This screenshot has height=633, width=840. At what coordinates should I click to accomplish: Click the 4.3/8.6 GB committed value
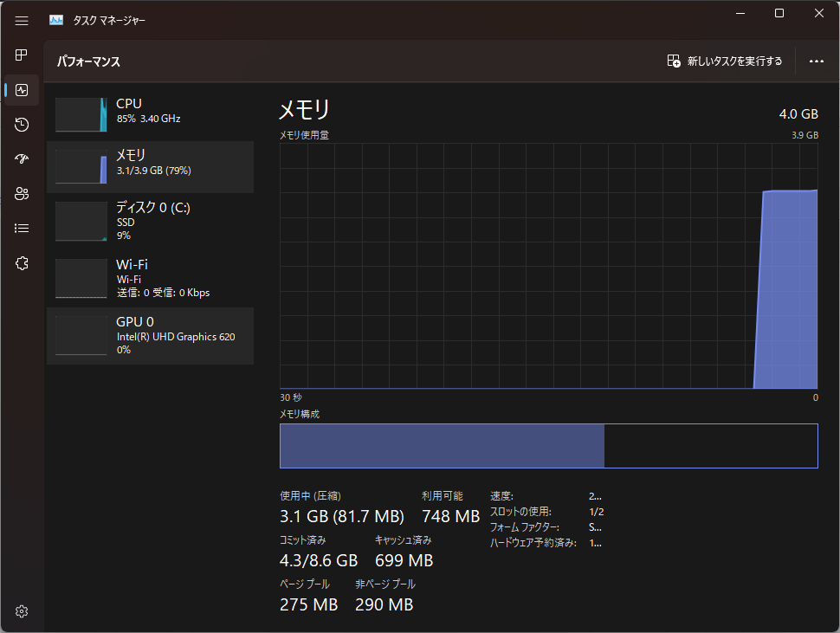coord(319,561)
